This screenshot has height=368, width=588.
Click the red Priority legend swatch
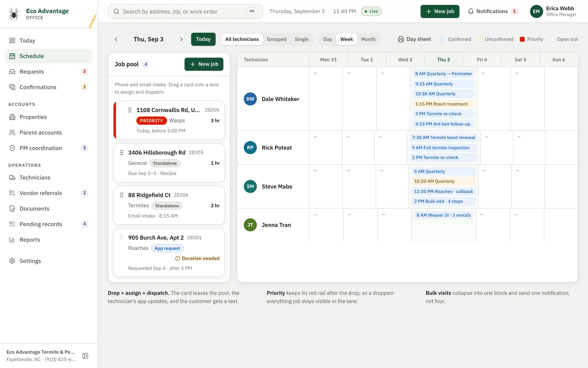pos(522,39)
